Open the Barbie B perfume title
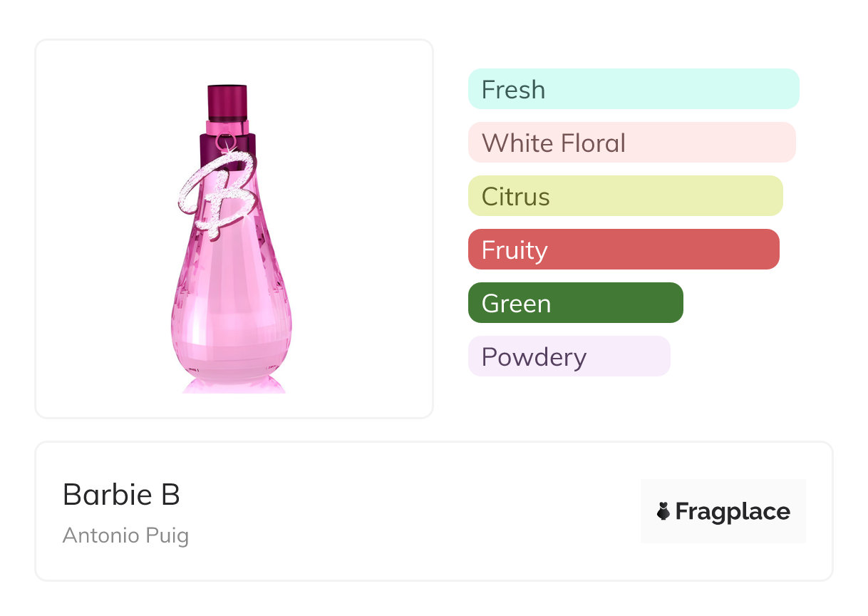The height and width of the screenshot is (616, 868). [121, 494]
